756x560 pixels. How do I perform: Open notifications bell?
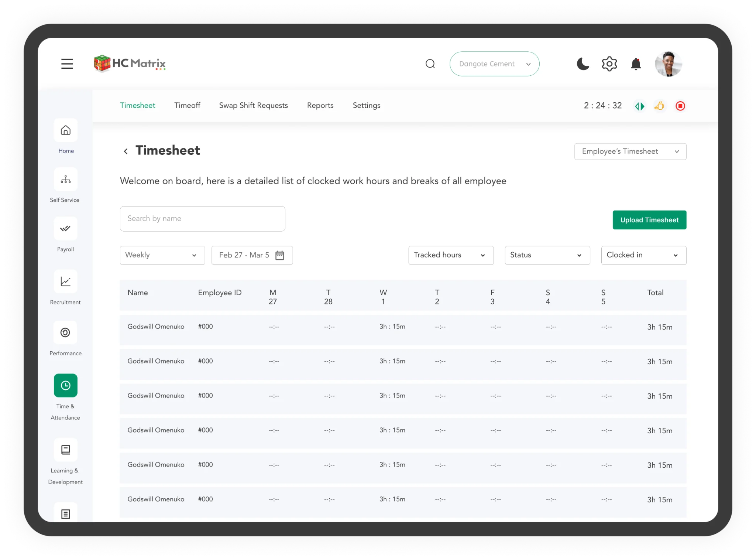[x=636, y=64]
